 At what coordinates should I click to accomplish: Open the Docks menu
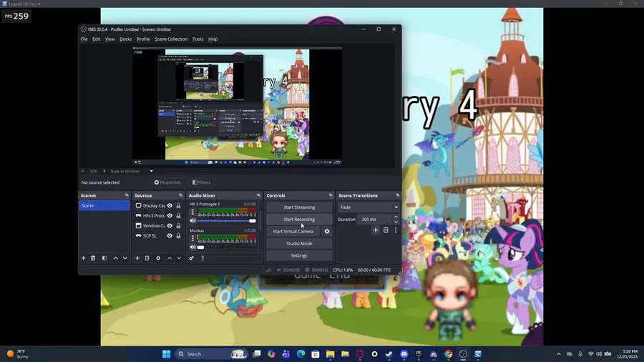tap(126, 39)
